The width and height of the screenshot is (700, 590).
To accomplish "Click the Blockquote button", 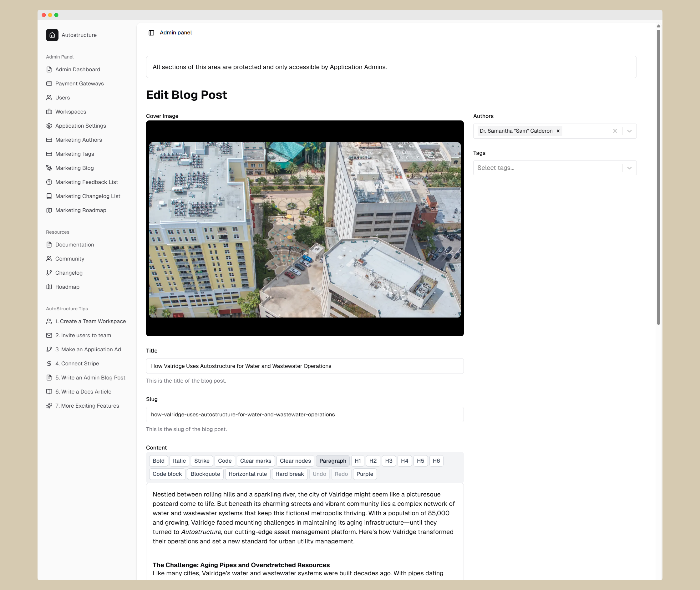I will (x=205, y=474).
